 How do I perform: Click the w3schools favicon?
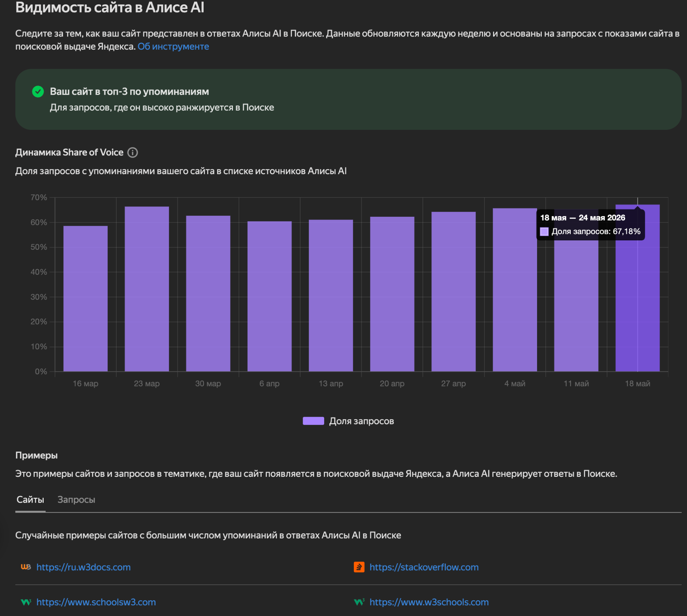click(359, 602)
